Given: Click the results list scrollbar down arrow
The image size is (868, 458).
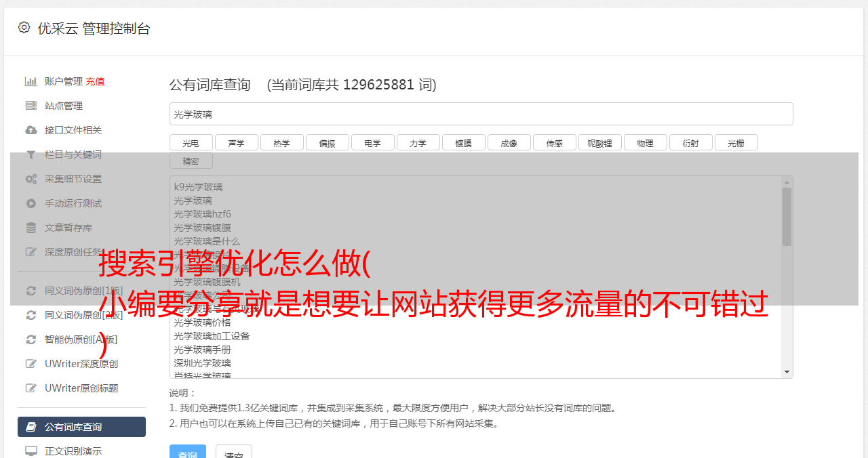Looking at the screenshot, I should [x=787, y=372].
